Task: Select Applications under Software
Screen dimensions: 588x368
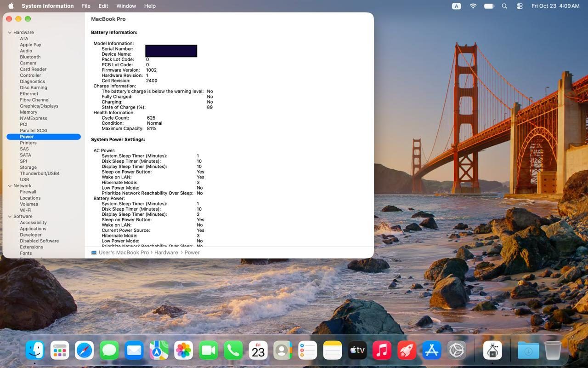Action: pos(33,229)
